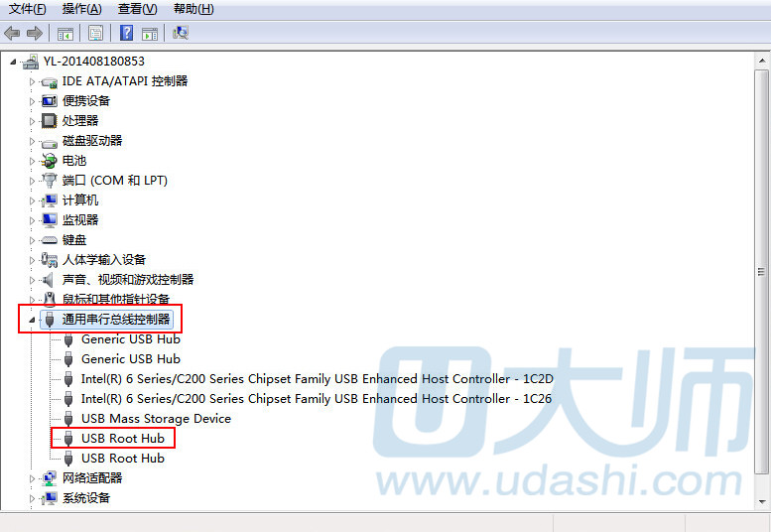
Task: Click the 端口 (COM 和 LPT) port icon
Action: [50, 181]
